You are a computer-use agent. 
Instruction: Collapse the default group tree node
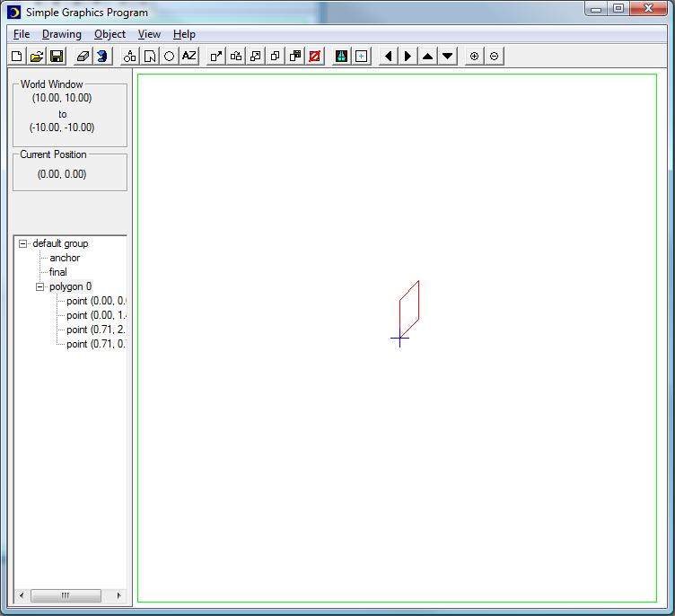[23, 243]
